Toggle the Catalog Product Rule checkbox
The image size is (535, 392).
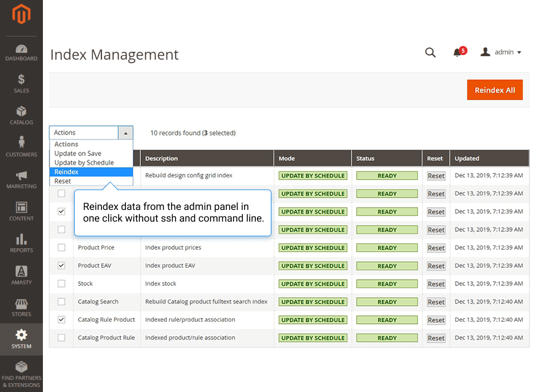click(x=61, y=338)
